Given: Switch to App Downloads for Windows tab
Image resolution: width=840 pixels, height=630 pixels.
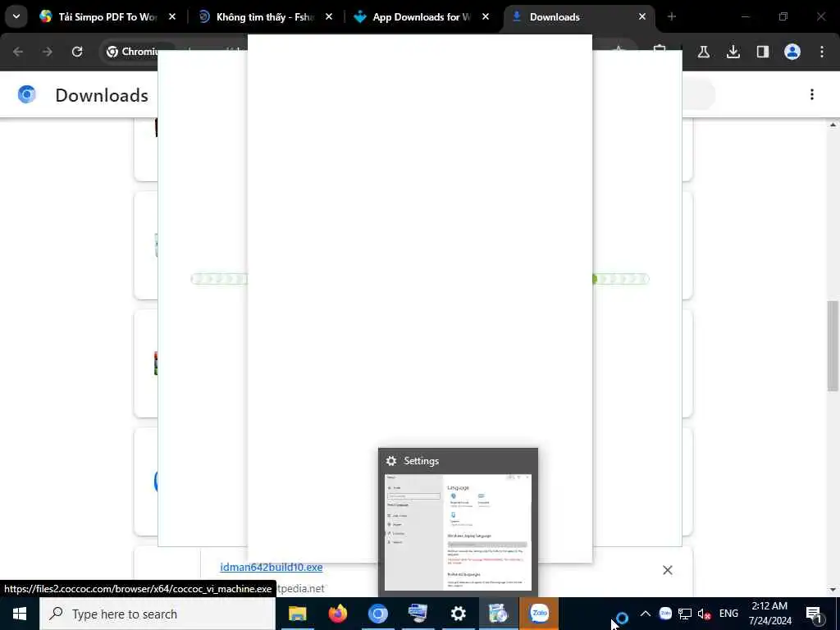Looking at the screenshot, I should point(421,17).
